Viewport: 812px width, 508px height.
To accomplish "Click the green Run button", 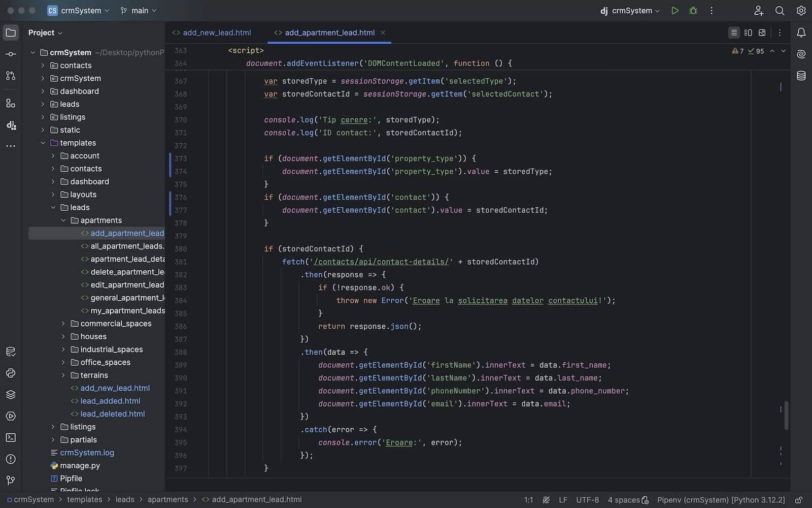I will [674, 11].
